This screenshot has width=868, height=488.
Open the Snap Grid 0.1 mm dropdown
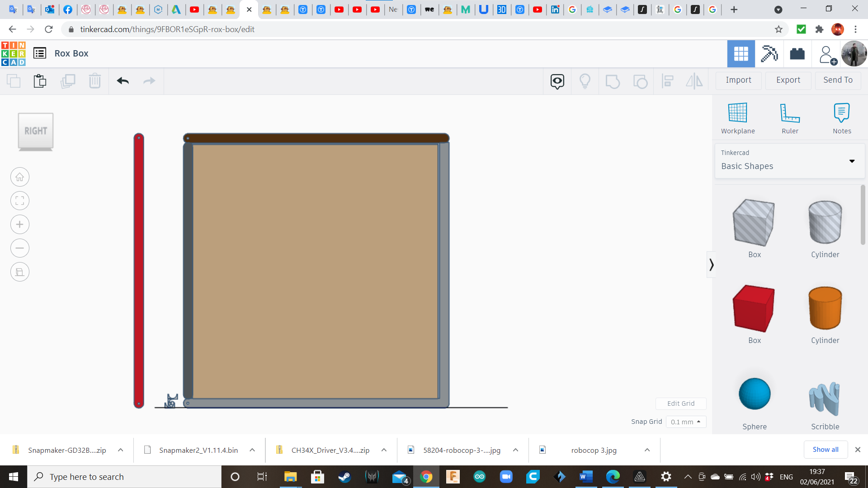[685, 422]
